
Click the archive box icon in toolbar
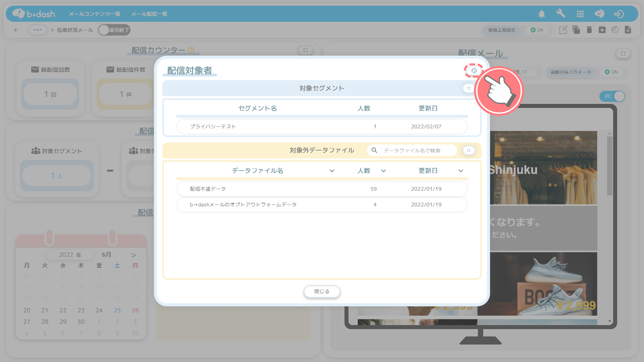pyautogui.click(x=602, y=30)
